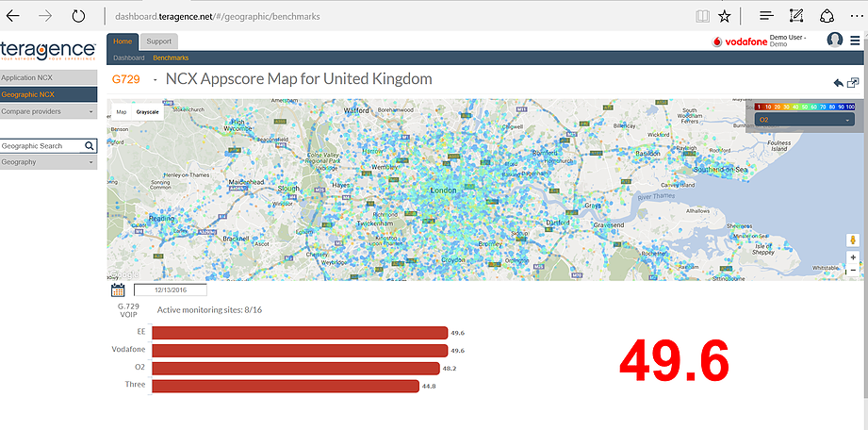Click the 48.2 value beside O2 bar
The width and height of the screenshot is (868, 430).
[449, 368]
